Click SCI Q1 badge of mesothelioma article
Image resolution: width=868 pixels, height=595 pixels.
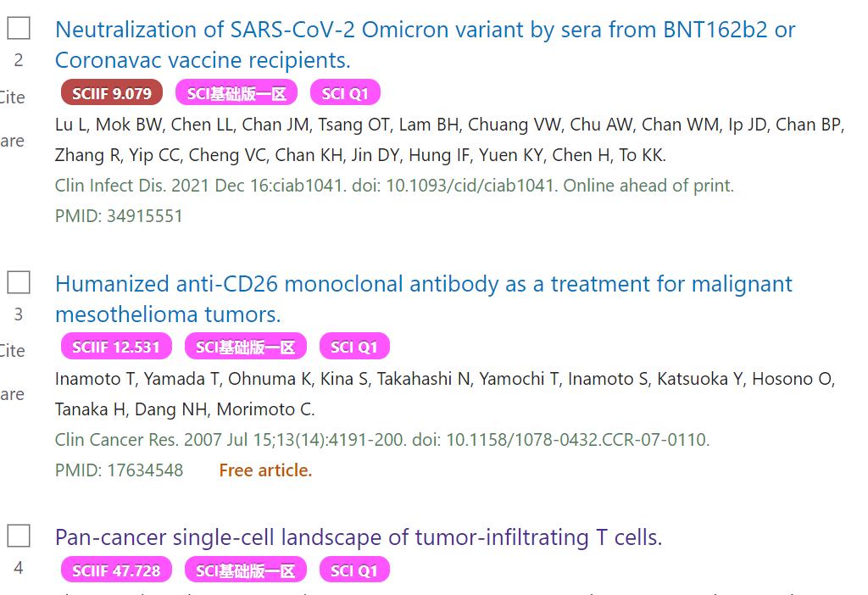(353, 347)
